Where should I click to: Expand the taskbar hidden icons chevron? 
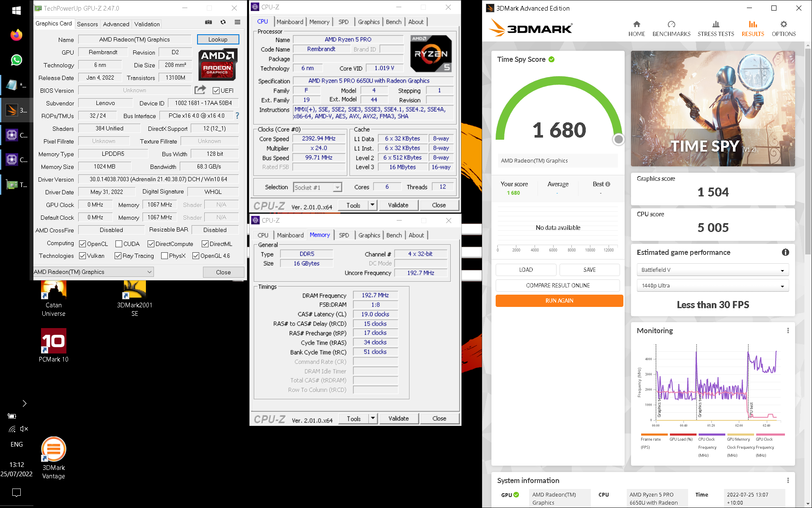pos(24,403)
